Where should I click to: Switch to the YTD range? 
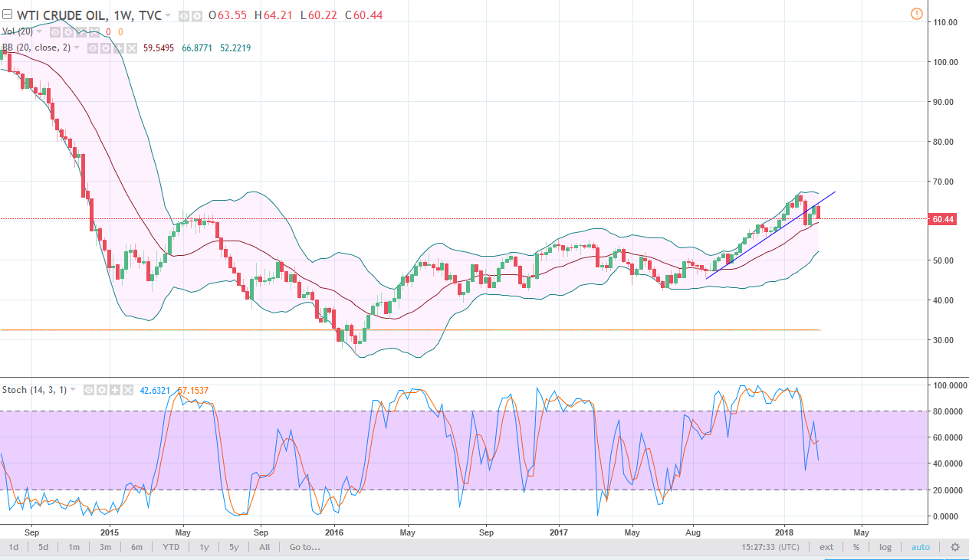pyautogui.click(x=171, y=547)
